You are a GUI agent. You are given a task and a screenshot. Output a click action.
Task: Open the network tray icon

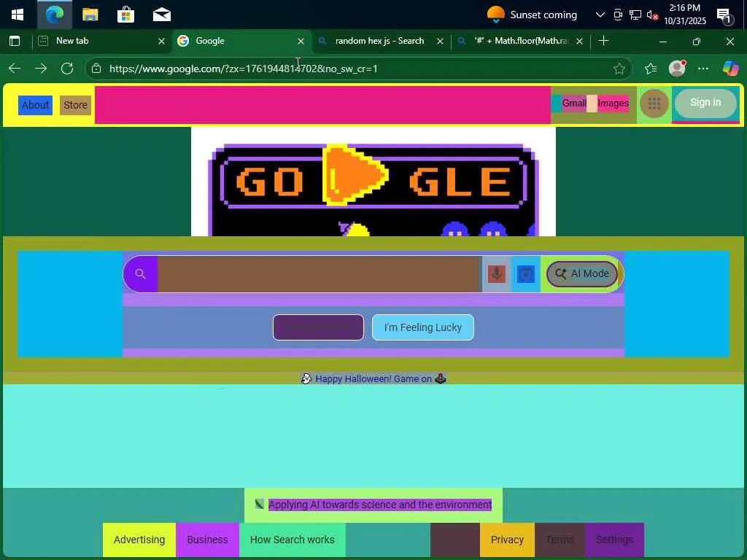pyautogui.click(x=635, y=15)
